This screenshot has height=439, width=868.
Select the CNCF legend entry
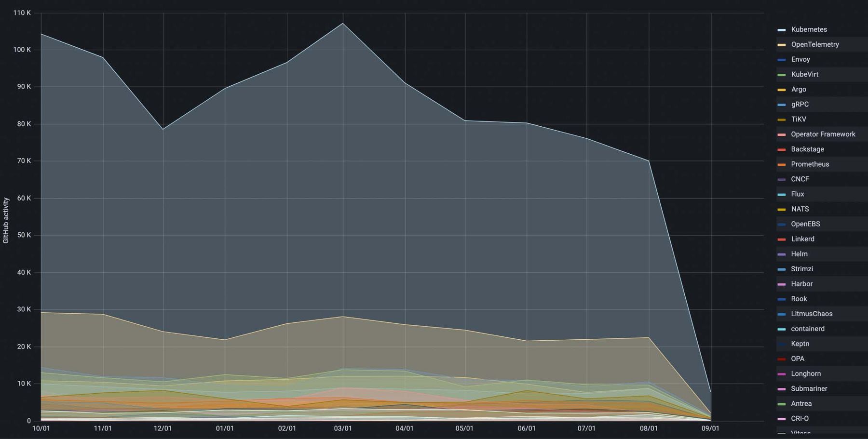point(800,179)
